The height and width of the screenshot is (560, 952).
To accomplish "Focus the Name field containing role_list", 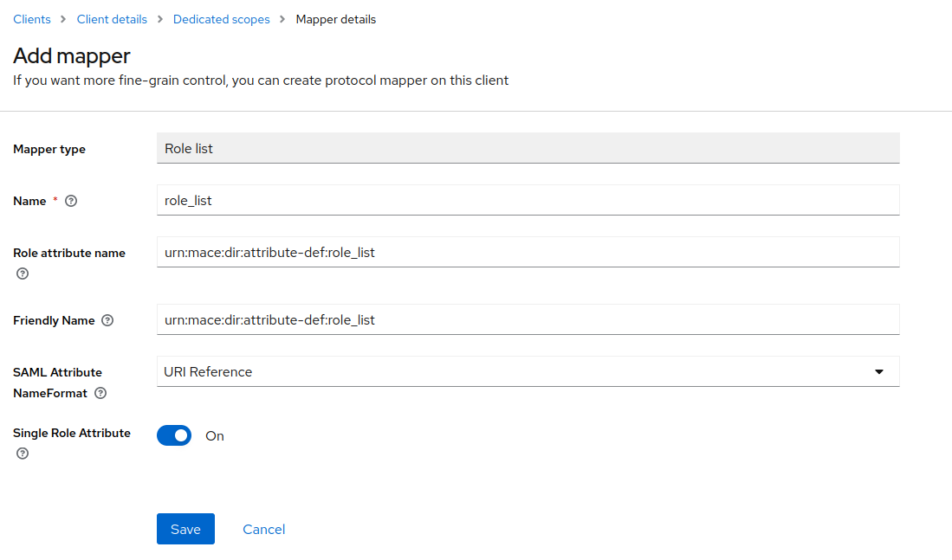I will tap(527, 201).
